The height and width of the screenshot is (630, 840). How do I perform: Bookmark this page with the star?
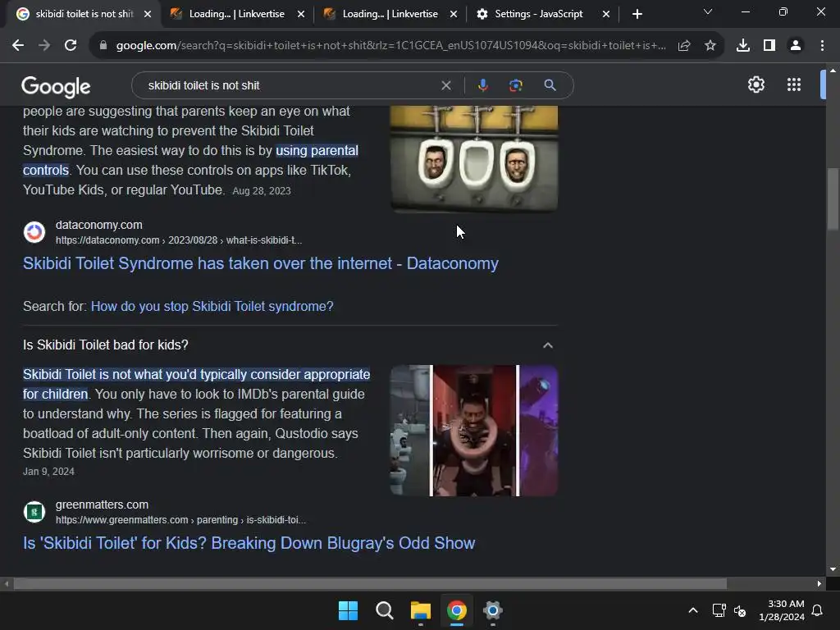(710, 46)
